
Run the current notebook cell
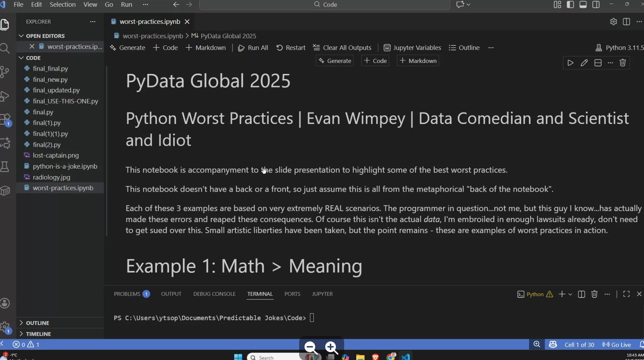(570, 63)
